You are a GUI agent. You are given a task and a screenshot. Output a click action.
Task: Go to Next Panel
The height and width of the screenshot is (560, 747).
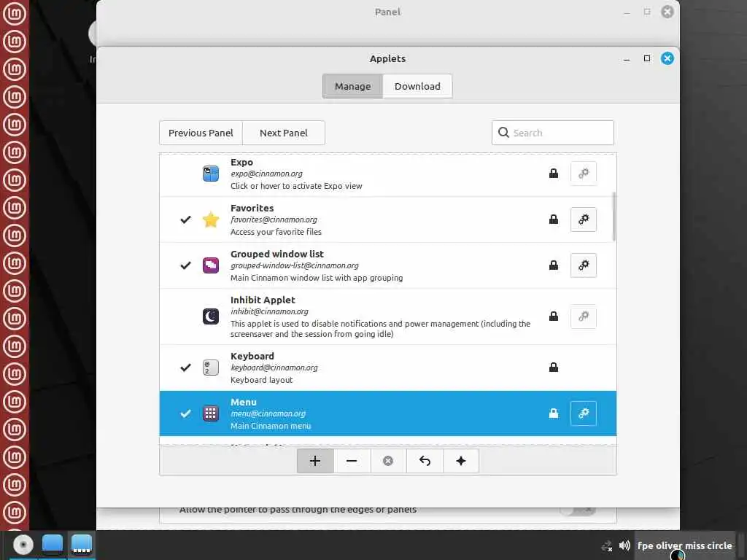tap(284, 133)
